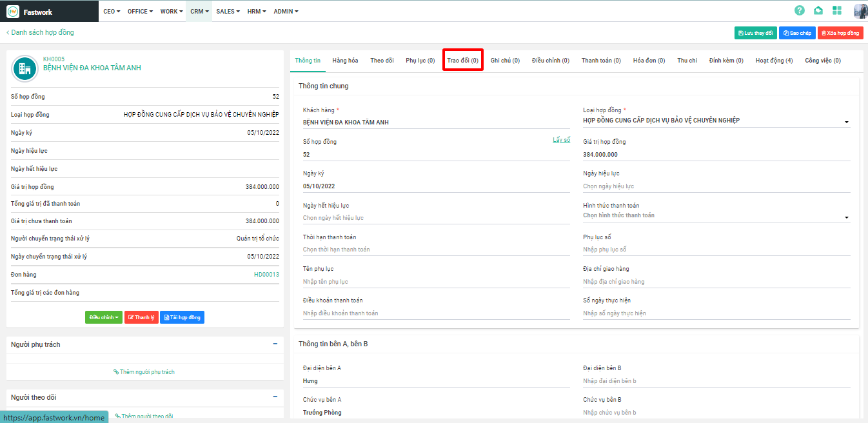868x423 pixels.
Task: Click the red Xóa hợp đồng button
Action: (840, 33)
